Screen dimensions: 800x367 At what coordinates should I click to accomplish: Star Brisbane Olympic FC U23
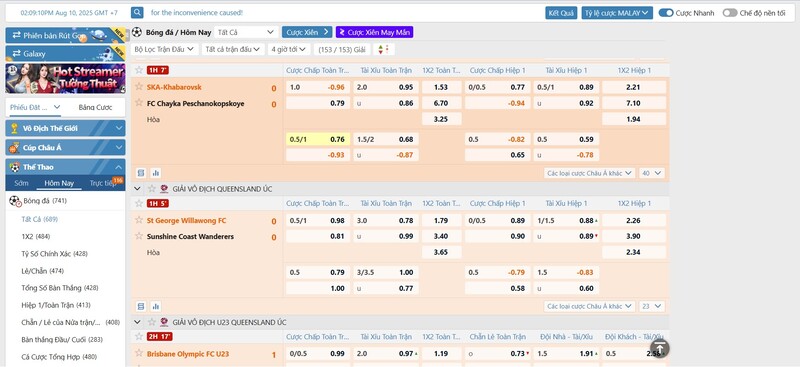click(138, 353)
